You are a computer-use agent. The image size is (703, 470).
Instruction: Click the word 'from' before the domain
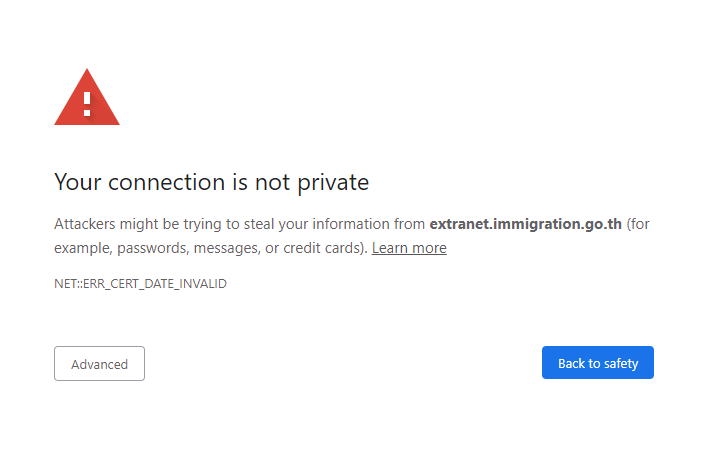[409, 224]
